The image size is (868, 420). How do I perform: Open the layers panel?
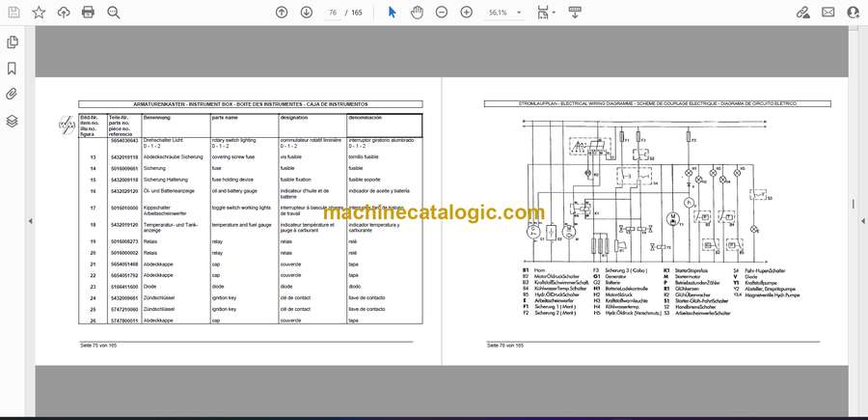pyautogui.click(x=12, y=121)
